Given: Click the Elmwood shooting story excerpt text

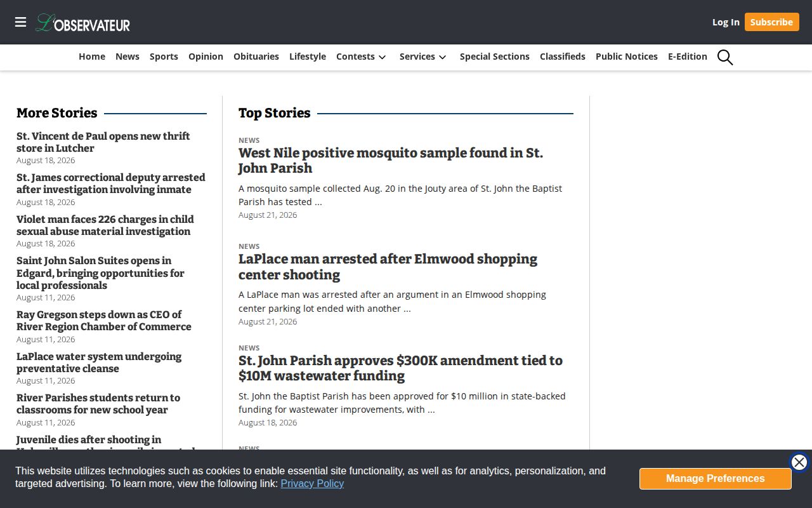Looking at the screenshot, I should (x=392, y=302).
